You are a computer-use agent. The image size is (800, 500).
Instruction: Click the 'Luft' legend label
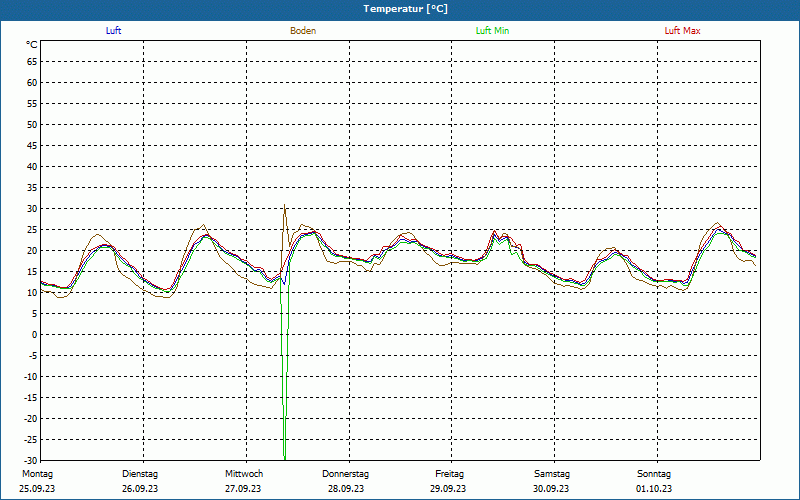[113, 31]
